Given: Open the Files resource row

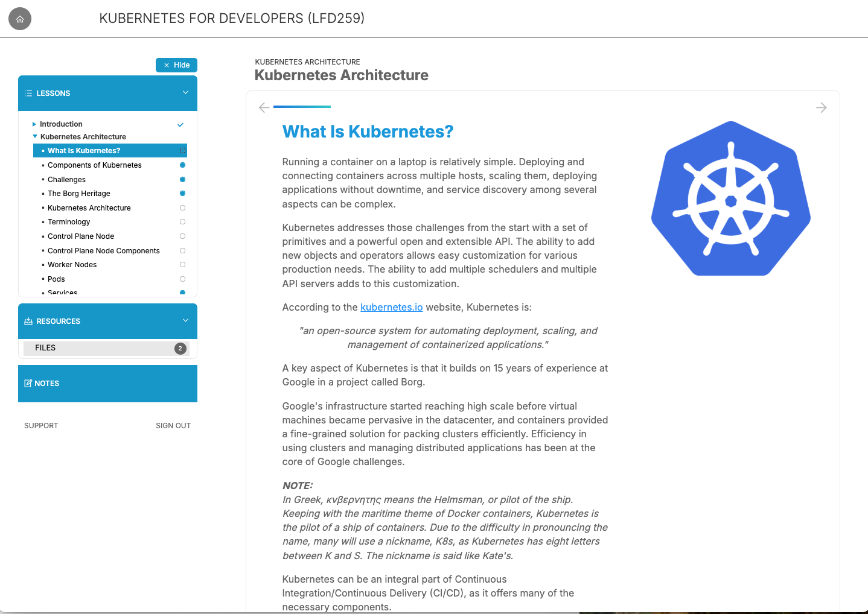Looking at the screenshot, I should coord(106,348).
